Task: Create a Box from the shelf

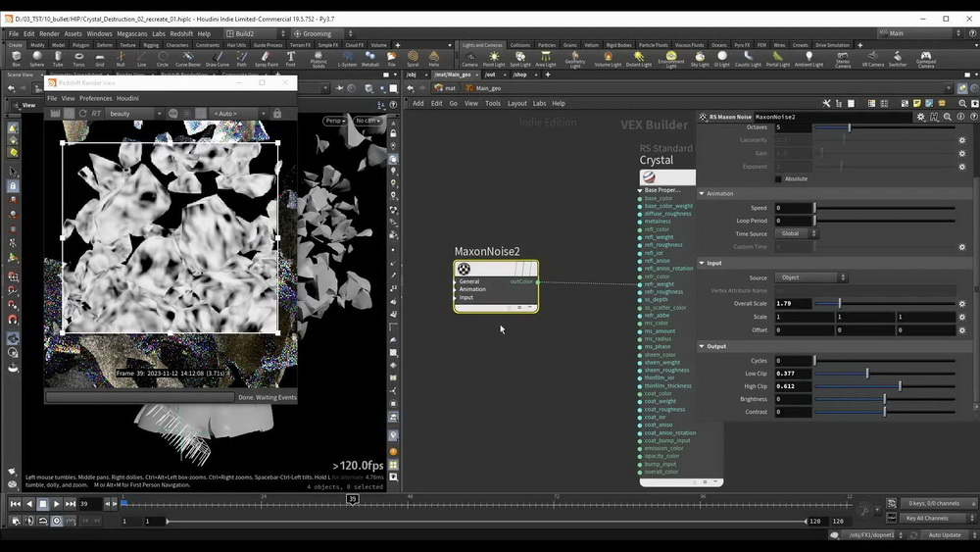Action: [17, 59]
